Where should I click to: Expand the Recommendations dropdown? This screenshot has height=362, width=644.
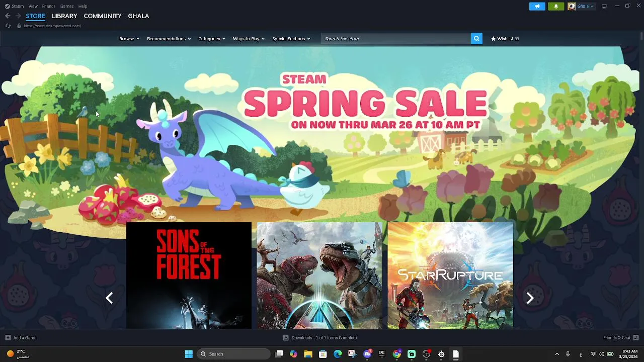(169, 39)
